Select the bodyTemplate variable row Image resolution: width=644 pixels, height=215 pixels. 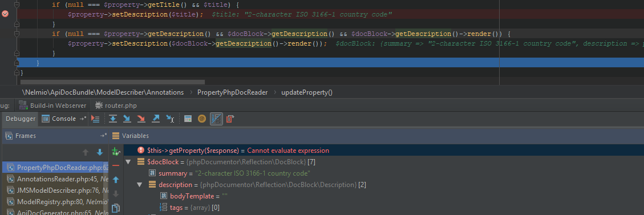[383, 196]
